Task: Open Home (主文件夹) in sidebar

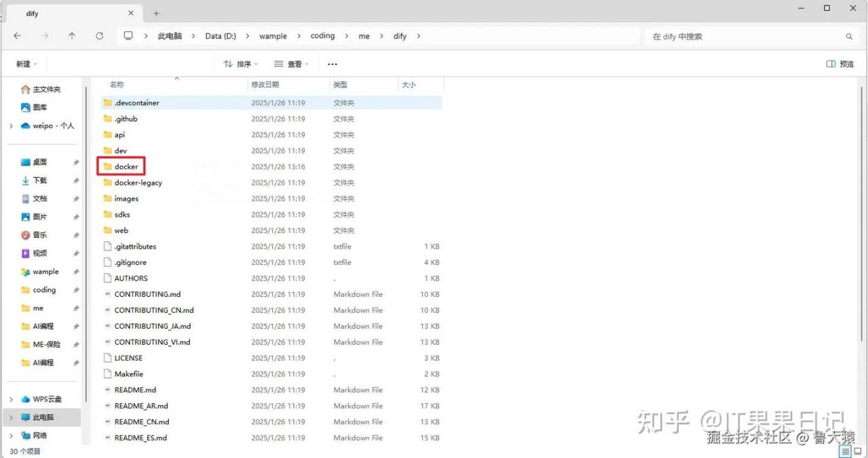Action: click(41, 89)
